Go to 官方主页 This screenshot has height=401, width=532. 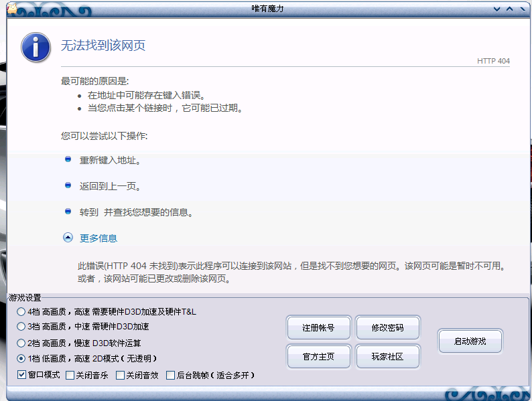coord(318,356)
